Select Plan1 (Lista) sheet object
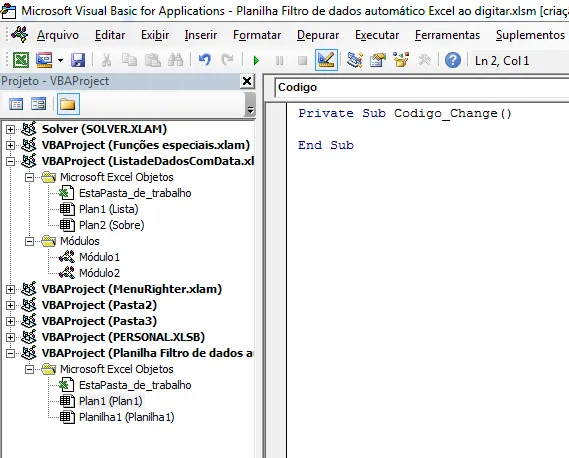 109,209
